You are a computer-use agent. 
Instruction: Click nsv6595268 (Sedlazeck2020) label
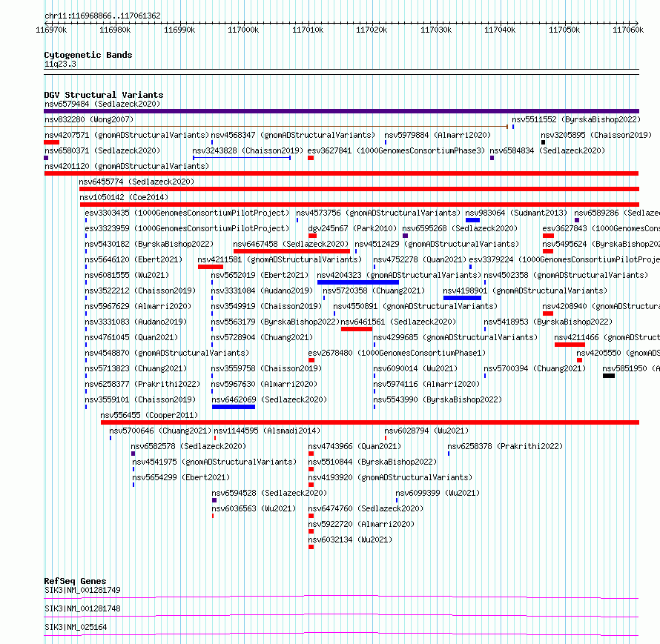[x=460, y=228]
